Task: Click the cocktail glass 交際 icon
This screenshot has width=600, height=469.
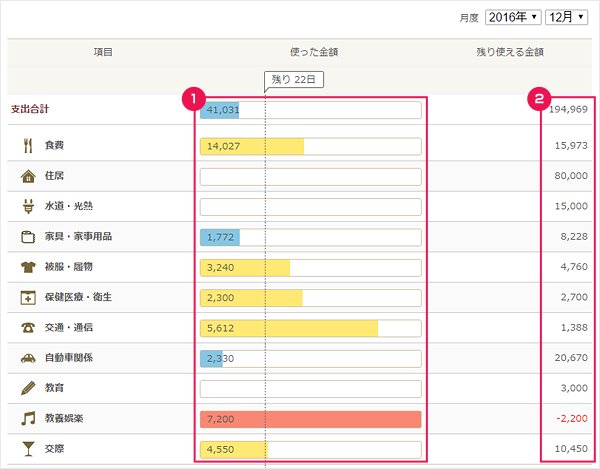Action: (x=28, y=449)
